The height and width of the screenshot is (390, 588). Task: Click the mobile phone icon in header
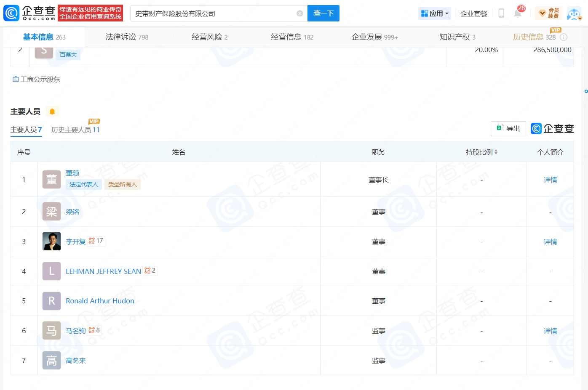tap(501, 13)
